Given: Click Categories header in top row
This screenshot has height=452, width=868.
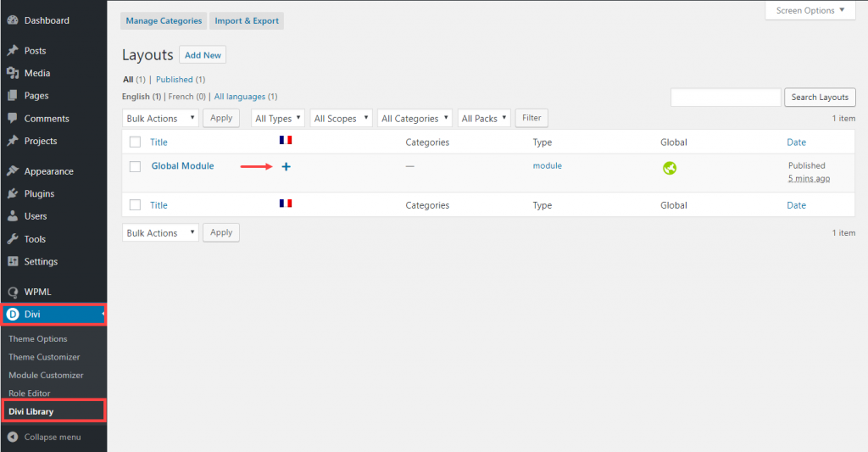Looking at the screenshot, I should pyautogui.click(x=427, y=142).
